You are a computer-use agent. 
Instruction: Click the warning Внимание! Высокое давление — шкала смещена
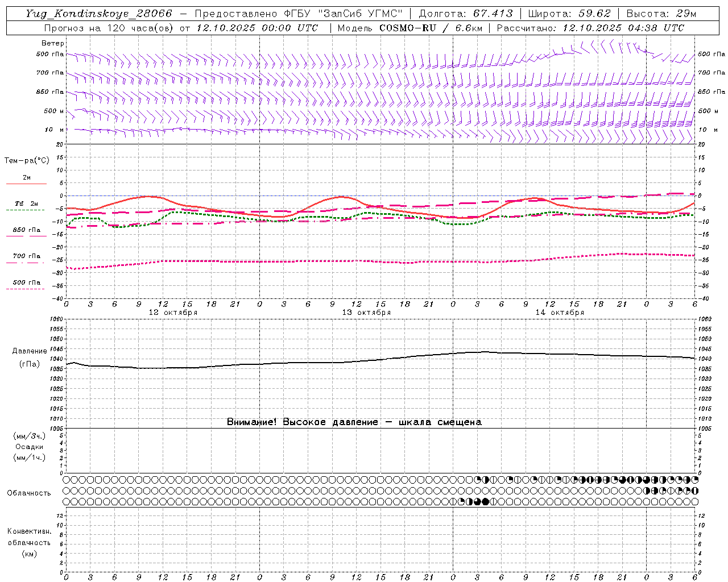point(354,422)
